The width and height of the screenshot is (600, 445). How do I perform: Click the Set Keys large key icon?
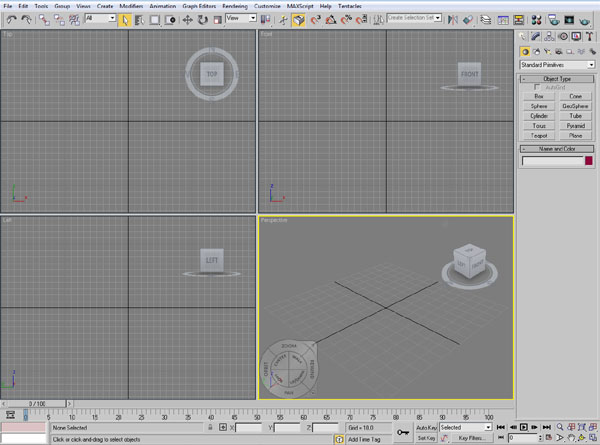click(x=403, y=433)
